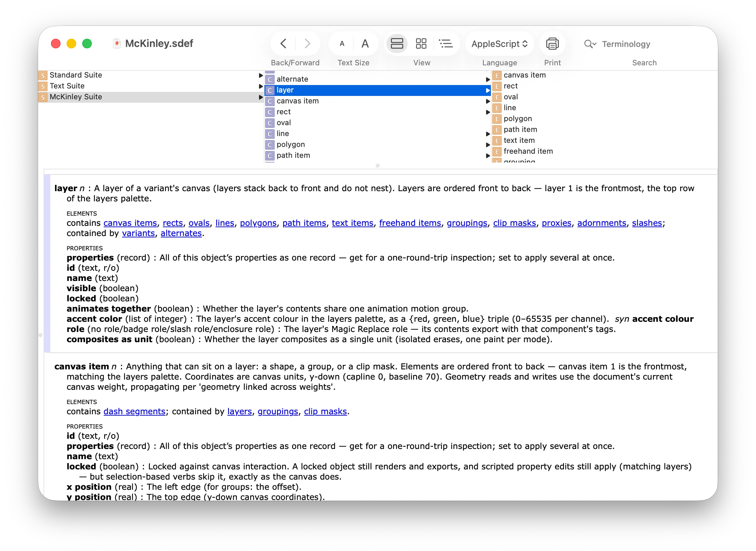Click the E icon beside canvas item element

(497, 75)
